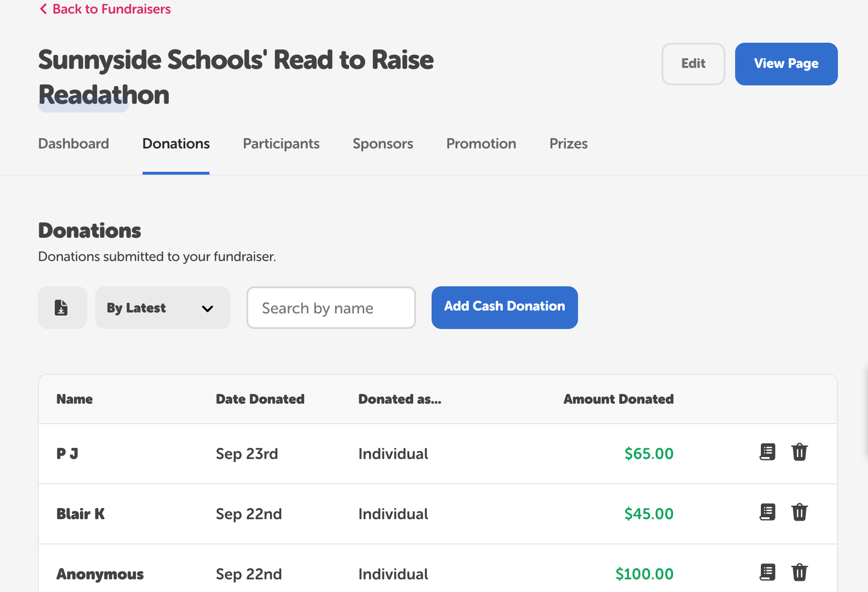Delete the Anonymous $100.00 donation
Screen dimensions: 868x592
(800, 572)
